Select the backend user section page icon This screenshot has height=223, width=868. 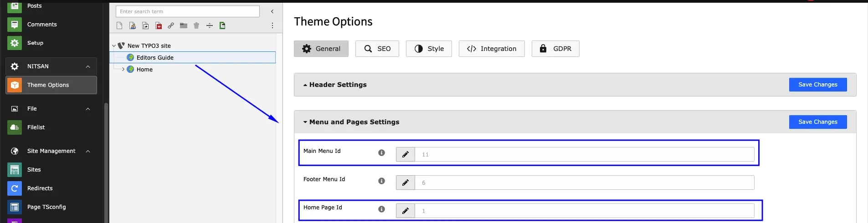(x=133, y=25)
